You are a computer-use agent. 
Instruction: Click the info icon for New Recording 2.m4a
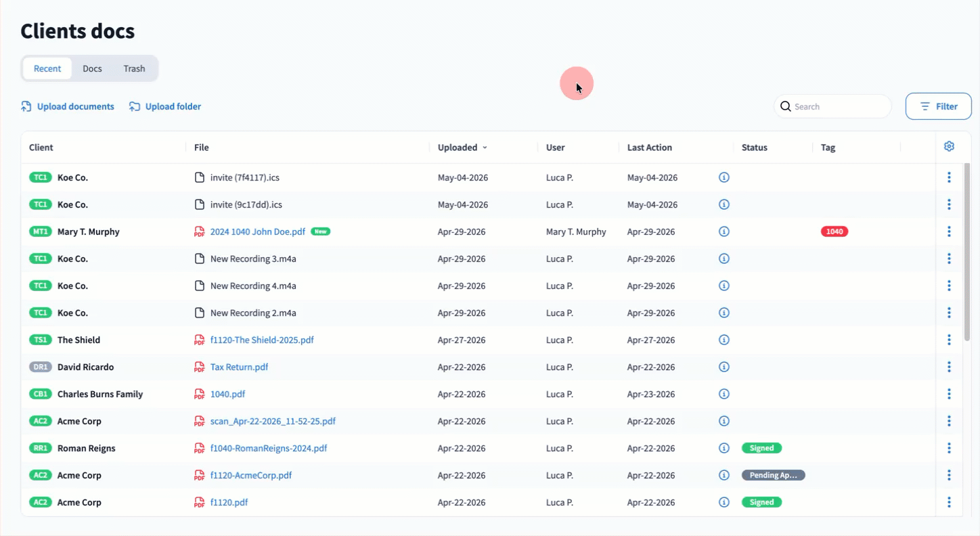click(723, 313)
